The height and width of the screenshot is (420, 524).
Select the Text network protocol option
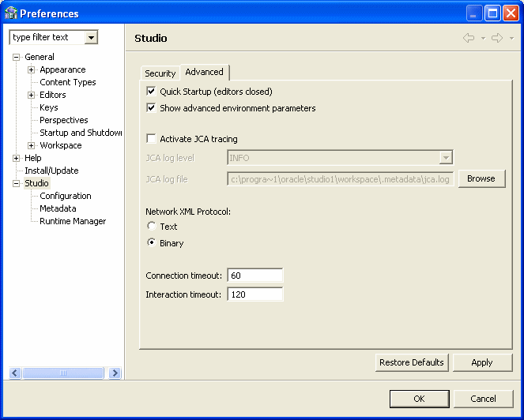click(x=151, y=227)
